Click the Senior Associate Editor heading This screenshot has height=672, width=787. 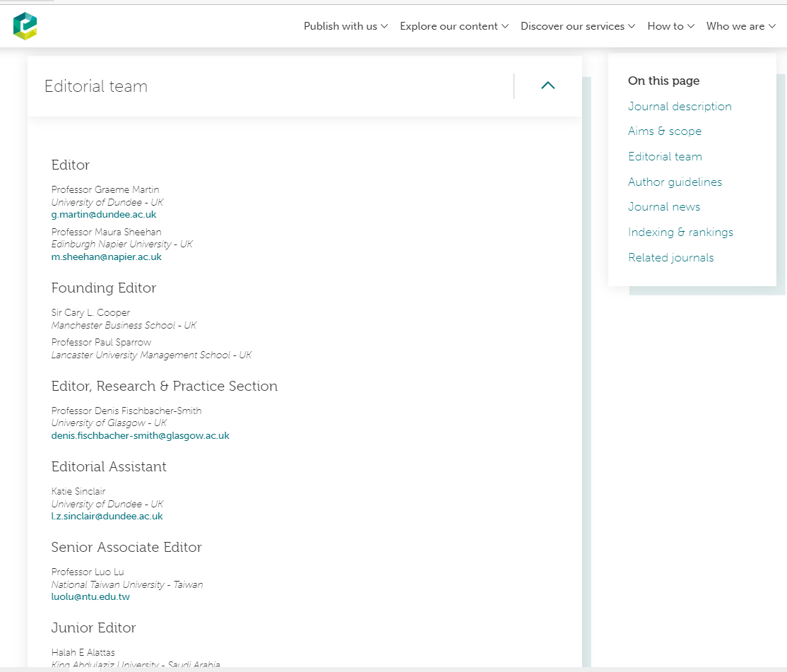pyautogui.click(x=126, y=547)
